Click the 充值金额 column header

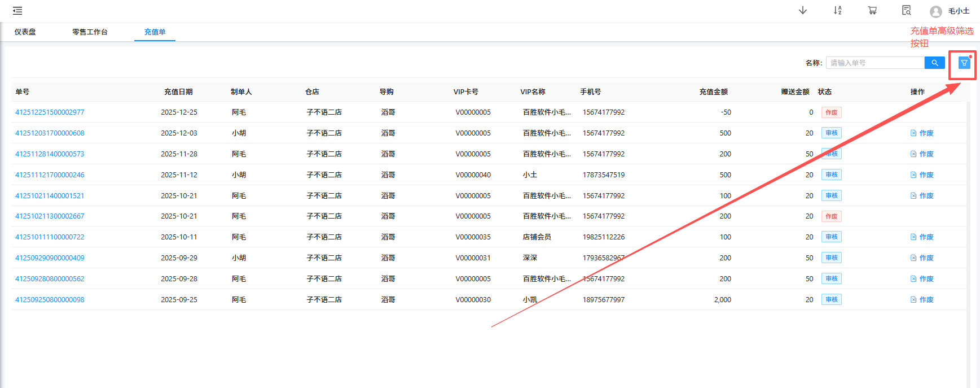click(714, 91)
